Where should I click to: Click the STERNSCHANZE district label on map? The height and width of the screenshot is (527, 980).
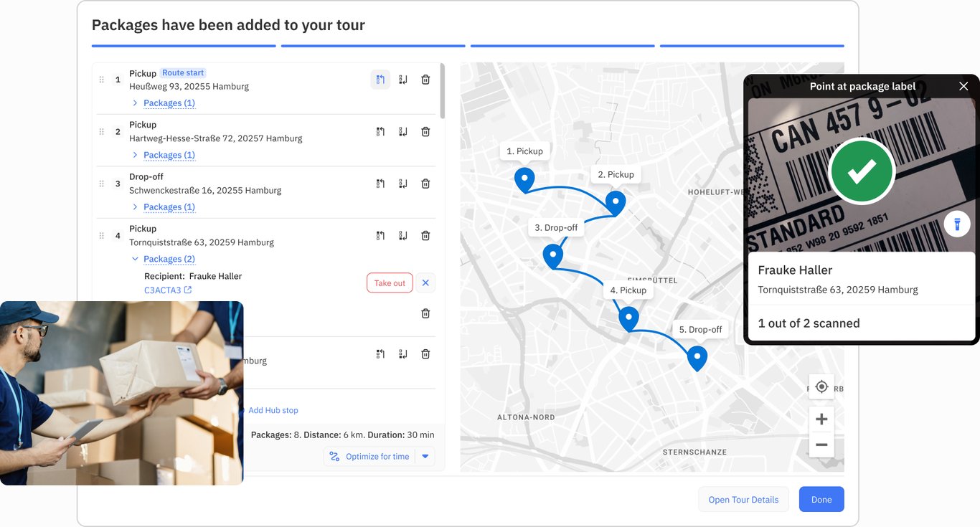click(x=694, y=452)
